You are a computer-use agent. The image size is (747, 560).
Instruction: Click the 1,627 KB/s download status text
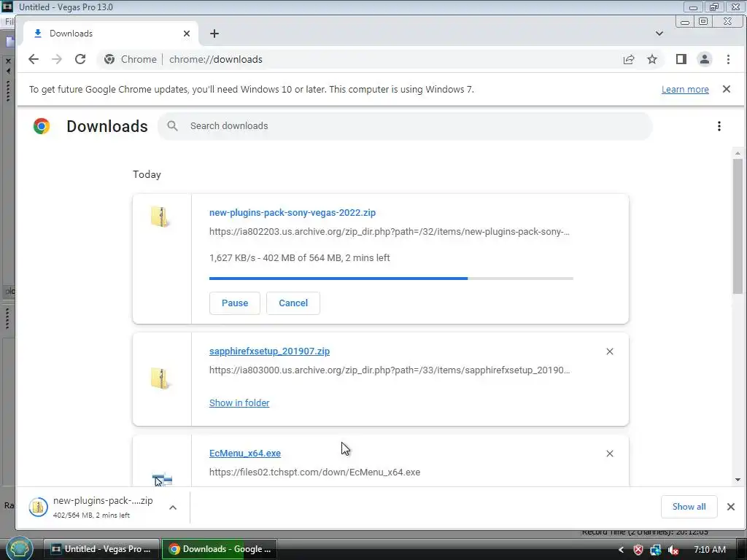tap(299, 257)
